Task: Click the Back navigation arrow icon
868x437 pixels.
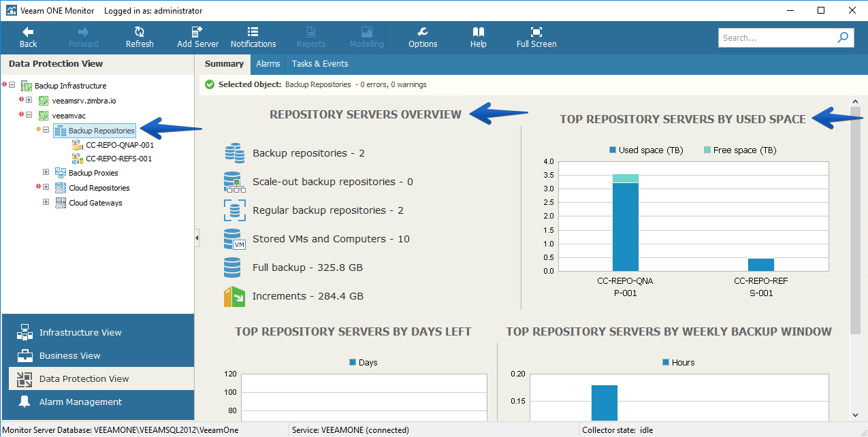Action: (28, 31)
